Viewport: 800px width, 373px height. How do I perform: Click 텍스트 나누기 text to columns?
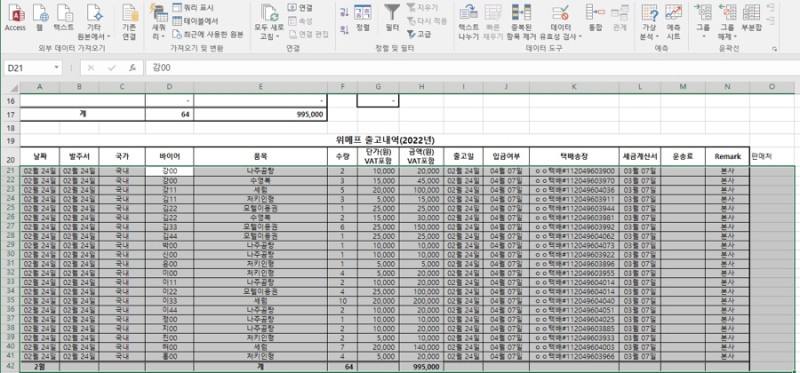click(x=468, y=22)
